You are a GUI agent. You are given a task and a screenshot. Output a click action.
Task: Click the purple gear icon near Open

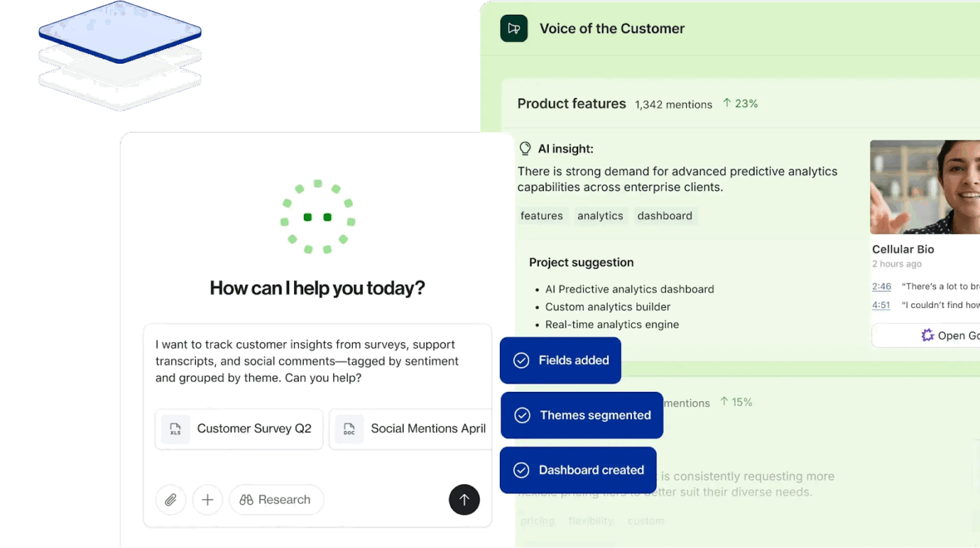(927, 335)
